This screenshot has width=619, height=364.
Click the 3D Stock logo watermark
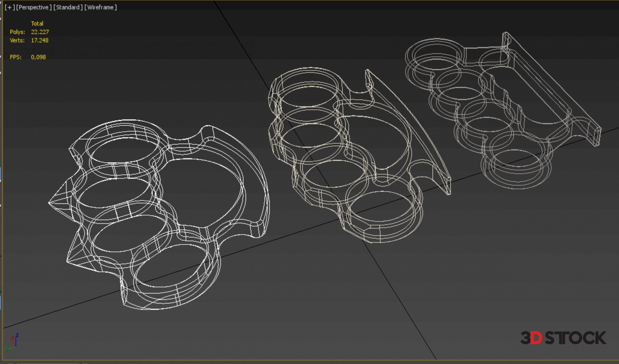[x=563, y=338]
